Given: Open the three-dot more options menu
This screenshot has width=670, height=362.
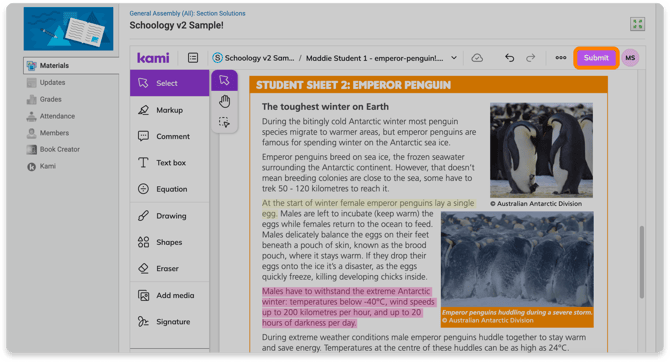Looking at the screenshot, I should pyautogui.click(x=561, y=58).
